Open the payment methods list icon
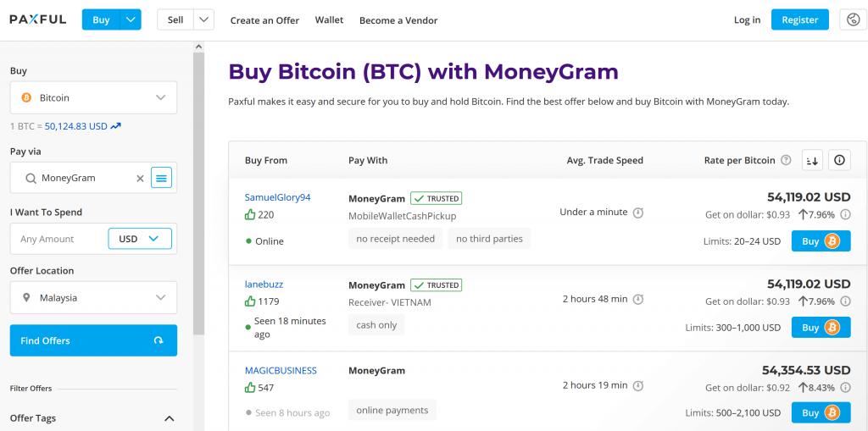868x431 pixels. (x=162, y=178)
